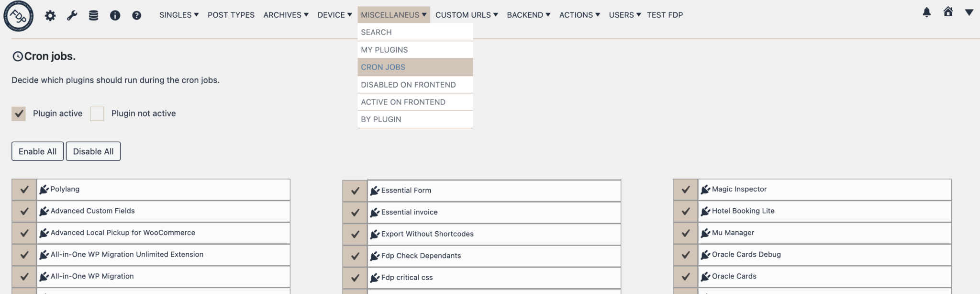
Task: Open the CUSTOM URLS dropdown
Action: (x=467, y=15)
